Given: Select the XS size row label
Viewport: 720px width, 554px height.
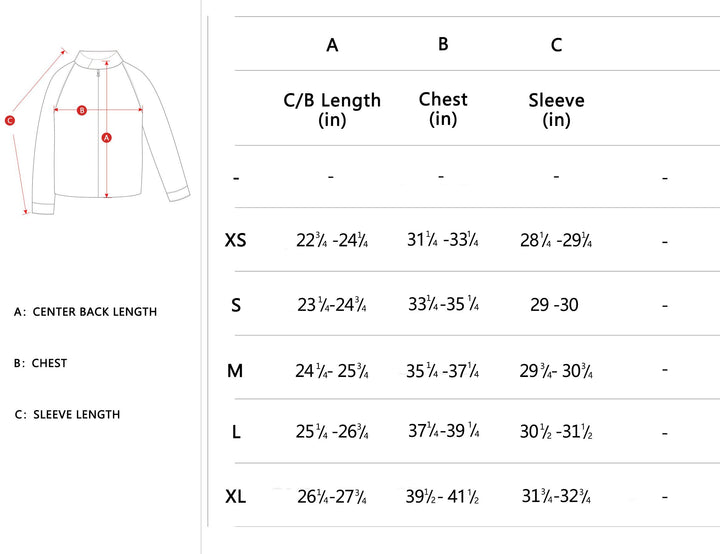Looking at the screenshot, I should (236, 240).
